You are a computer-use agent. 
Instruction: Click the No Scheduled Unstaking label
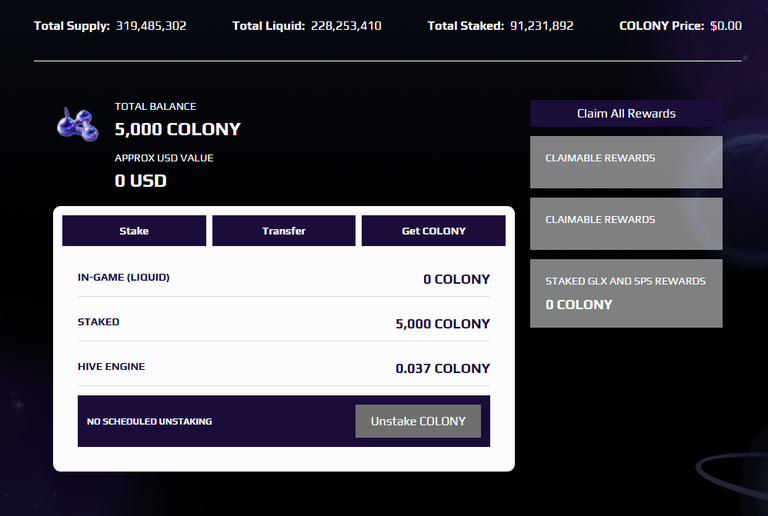pyautogui.click(x=149, y=422)
